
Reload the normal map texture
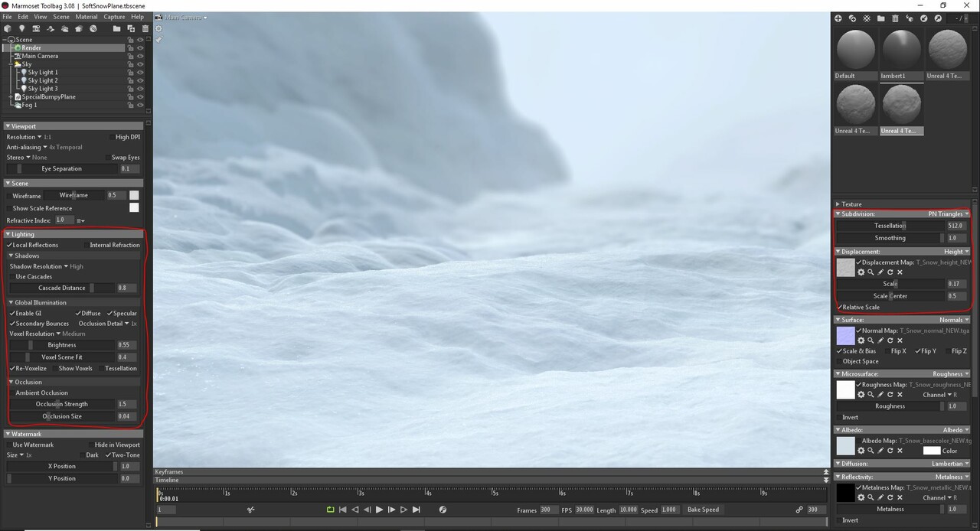coord(890,340)
